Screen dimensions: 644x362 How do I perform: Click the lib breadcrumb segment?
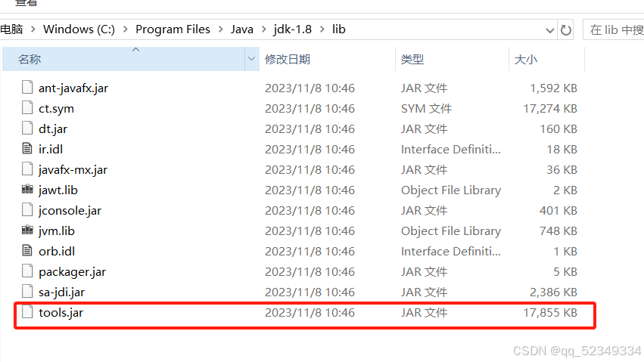pyautogui.click(x=339, y=29)
